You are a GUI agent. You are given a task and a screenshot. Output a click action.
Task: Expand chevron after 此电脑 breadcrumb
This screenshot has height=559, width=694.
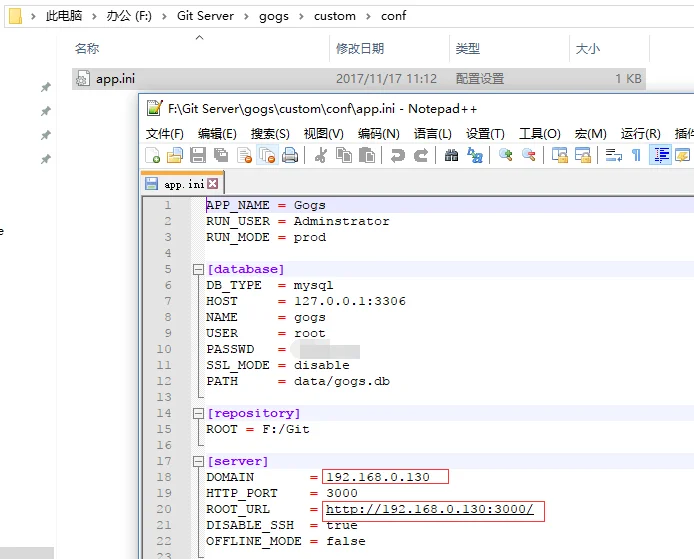click(x=94, y=16)
